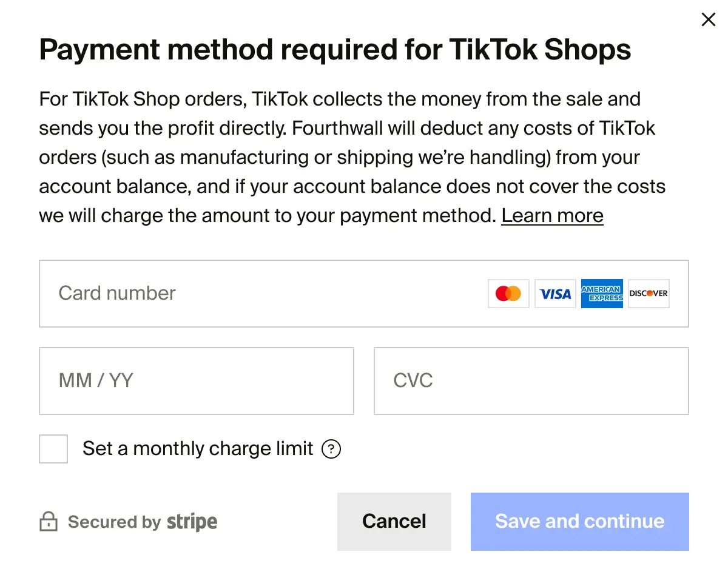This screenshot has width=728, height=580.
Task: Click the Visa card brand icon
Action: click(554, 294)
